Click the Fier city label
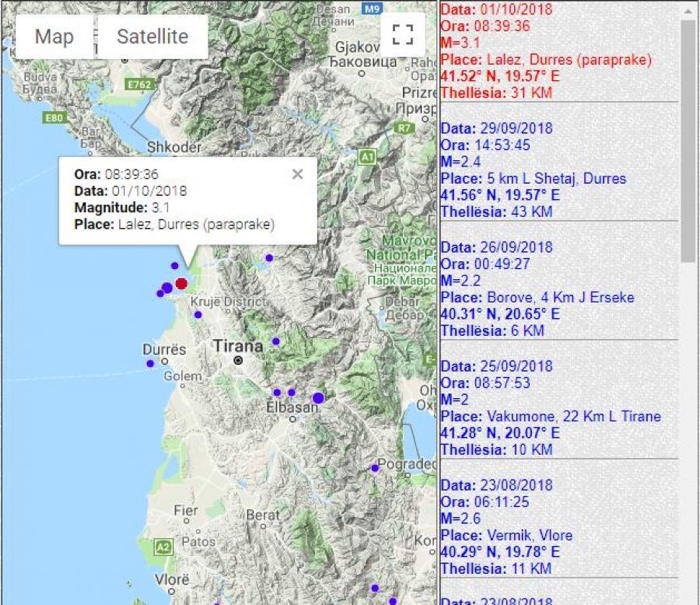Screen dimensions: 700x605 186,510
